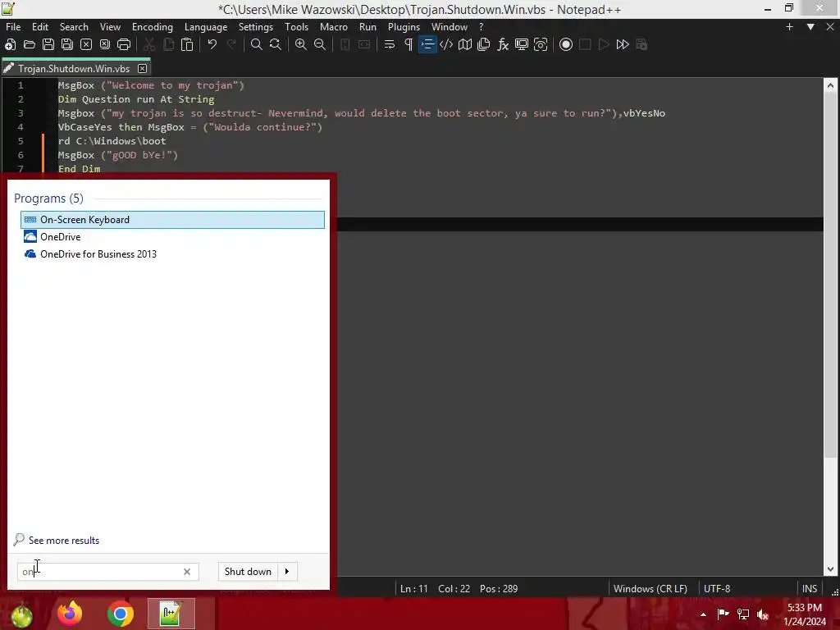The image size is (840, 630).
Task: Click the Windows (CR LF) status bar field
Action: (651, 588)
